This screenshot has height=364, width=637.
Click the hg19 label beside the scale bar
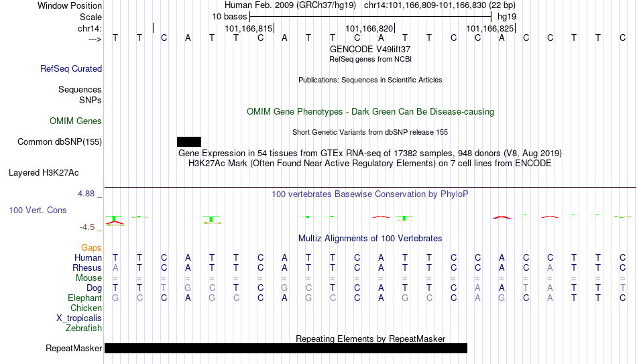pos(507,17)
